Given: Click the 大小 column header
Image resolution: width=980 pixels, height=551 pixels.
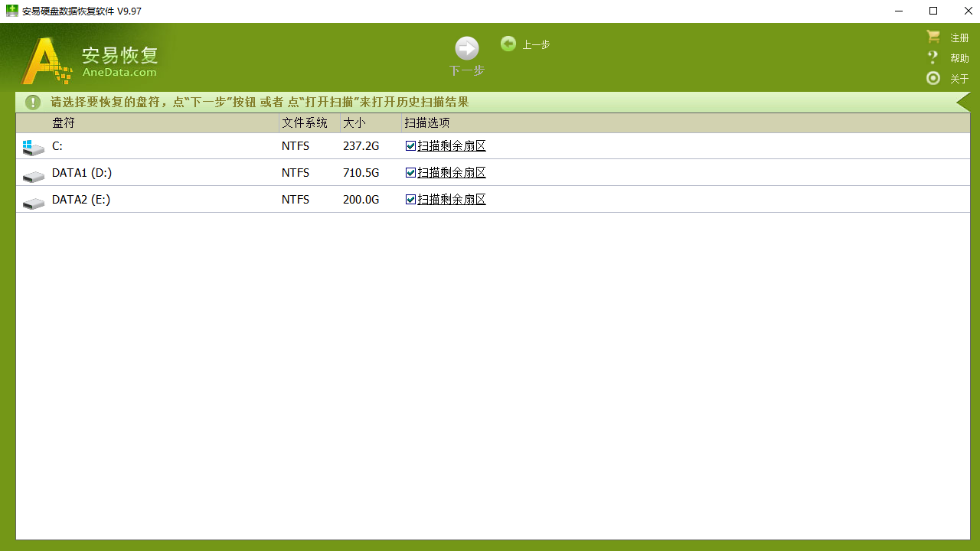Looking at the screenshot, I should click(x=354, y=123).
